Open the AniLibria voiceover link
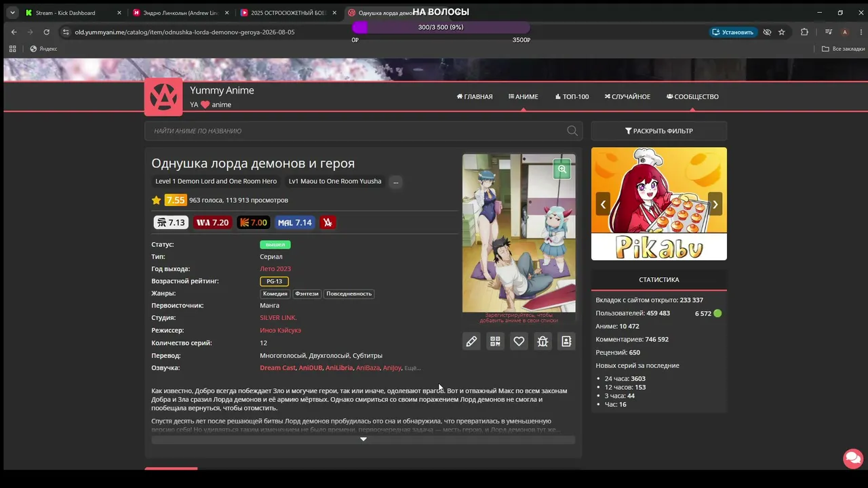The height and width of the screenshot is (488, 868). (x=339, y=368)
